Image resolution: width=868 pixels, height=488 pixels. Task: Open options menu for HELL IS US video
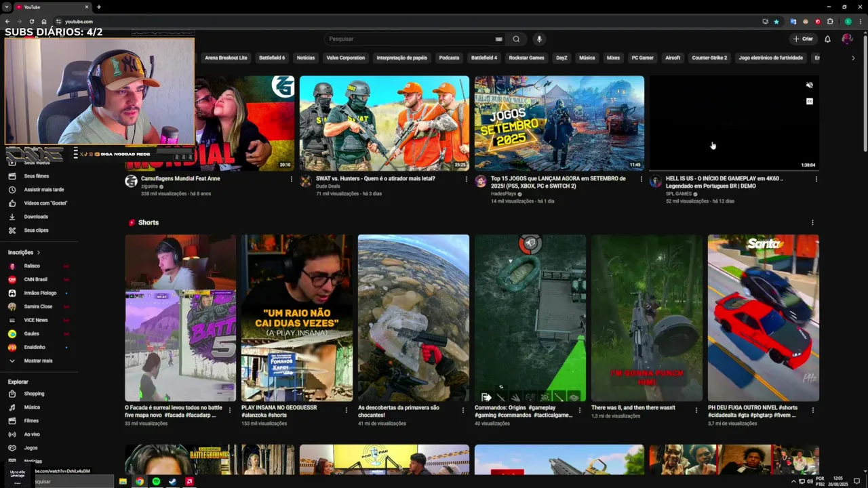coord(816,179)
